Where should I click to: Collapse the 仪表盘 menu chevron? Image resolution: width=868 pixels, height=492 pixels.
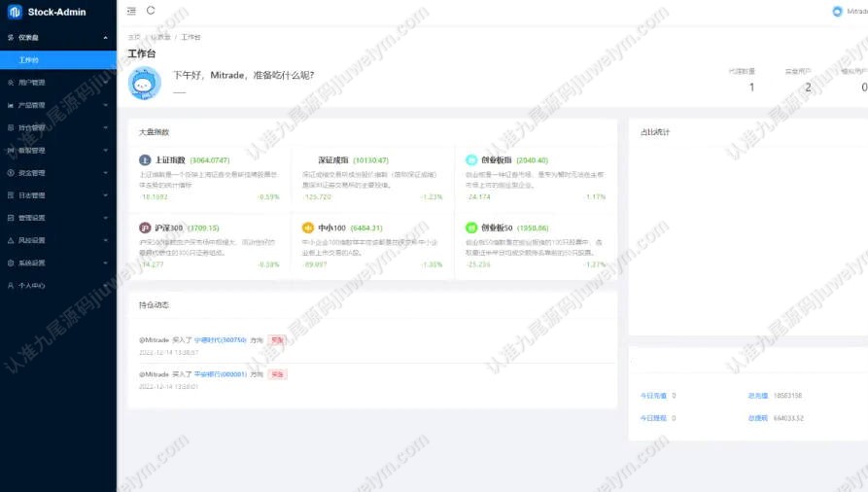(x=105, y=38)
